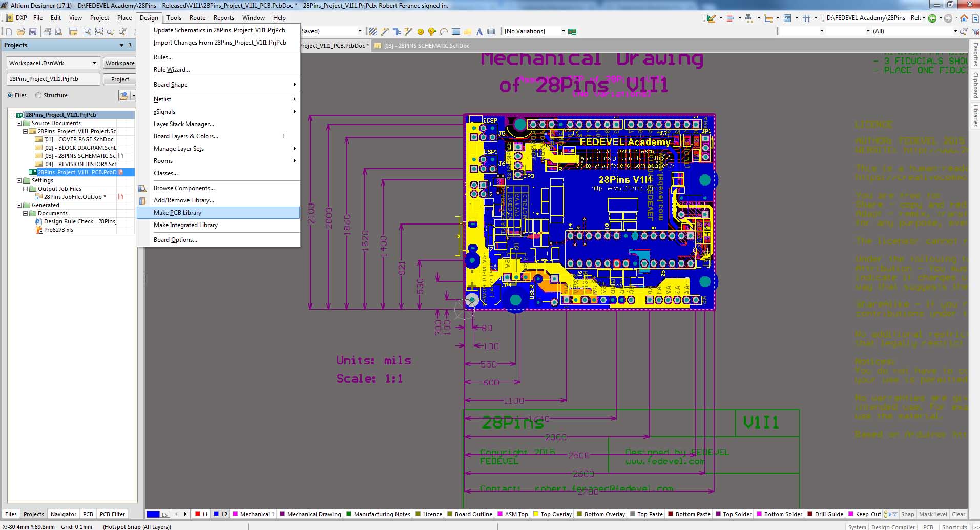Select the Structure radio button
The image size is (980, 530).
(38, 95)
